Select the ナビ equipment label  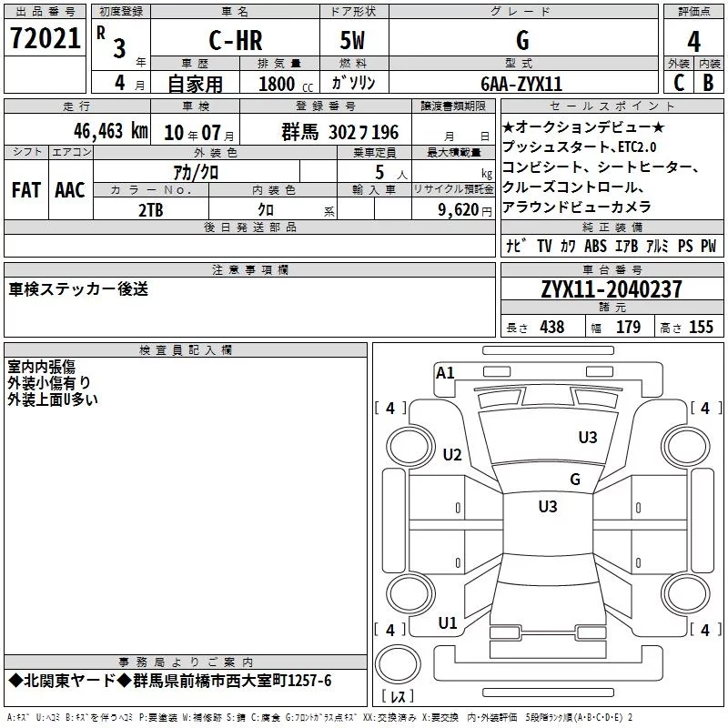tap(516, 246)
